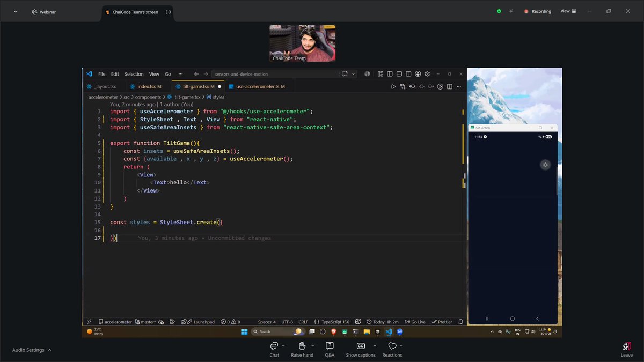
Task: Go back in VS Code navigation
Action: coord(196,74)
